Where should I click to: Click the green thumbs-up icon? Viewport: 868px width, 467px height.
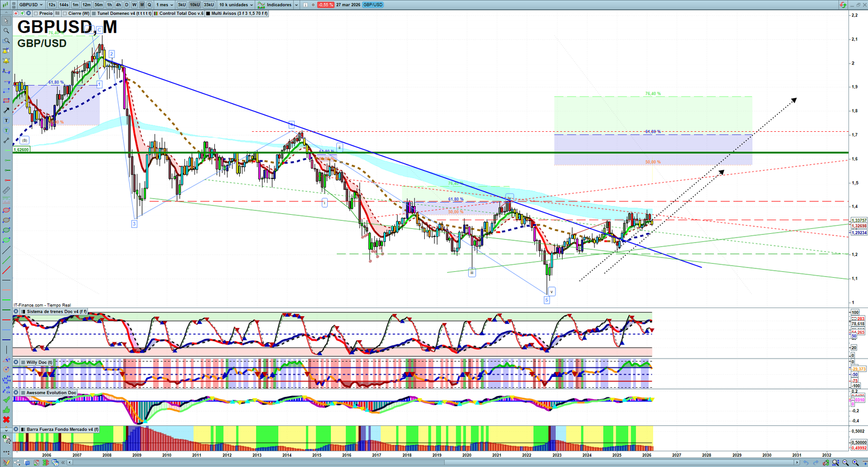tap(6, 410)
